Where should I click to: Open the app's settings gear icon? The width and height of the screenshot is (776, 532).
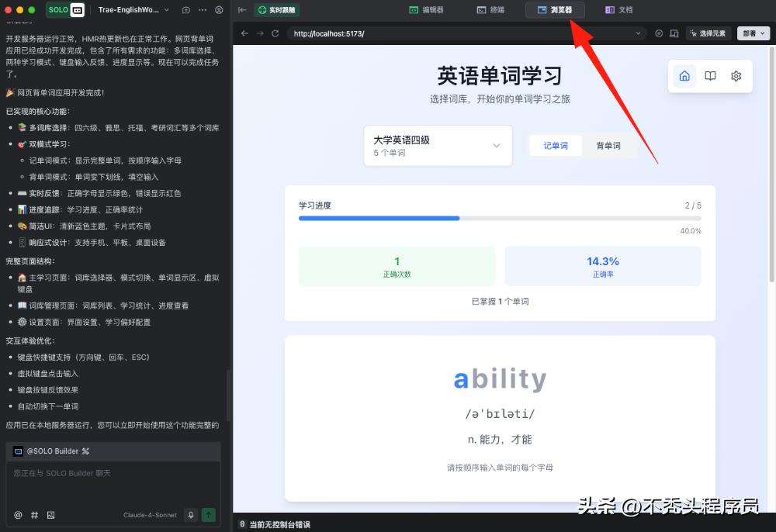pyautogui.click(x=735, y=75)
